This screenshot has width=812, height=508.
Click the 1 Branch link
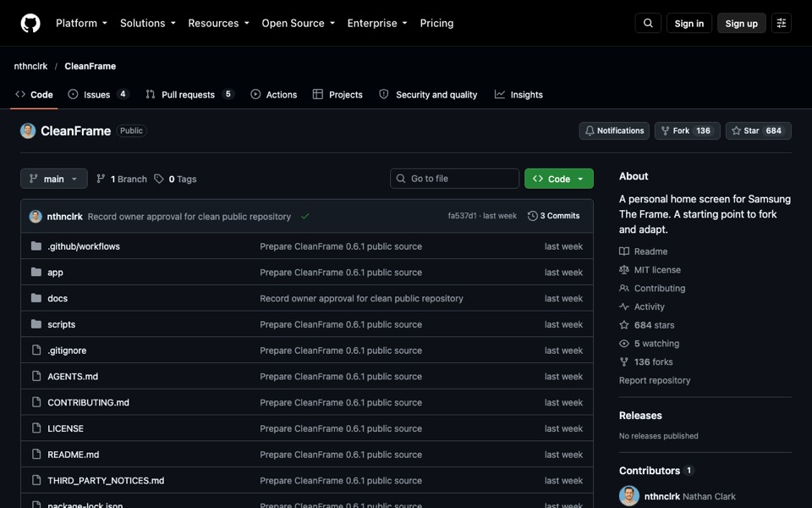tap(122, 179)
